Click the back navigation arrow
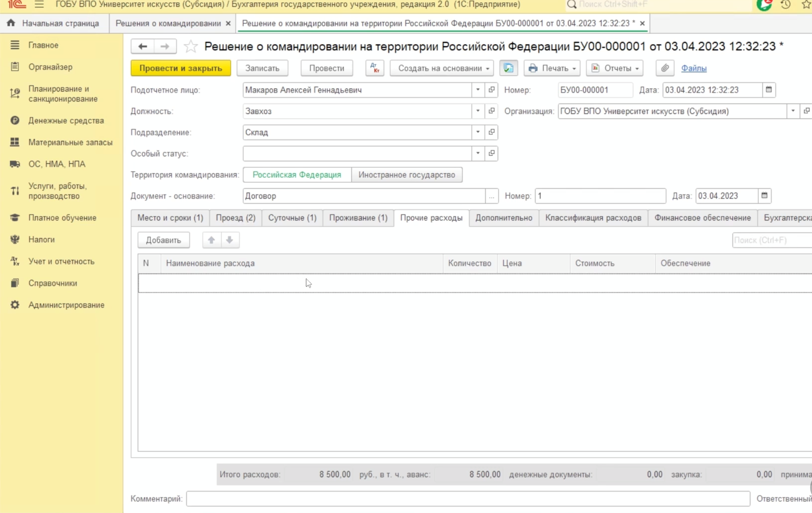Image resolution: width=812 pixels, height=513 pixels. [x=142, y=46]
